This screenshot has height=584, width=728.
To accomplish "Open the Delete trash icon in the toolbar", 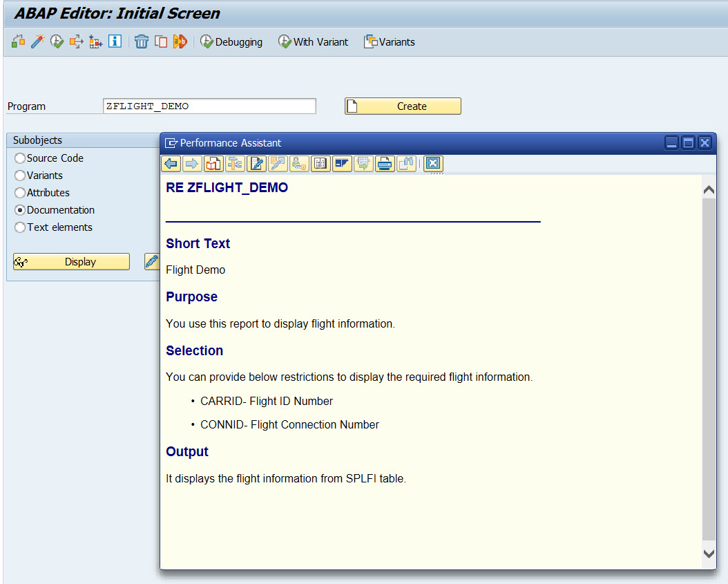I will (x=142, y=41).
